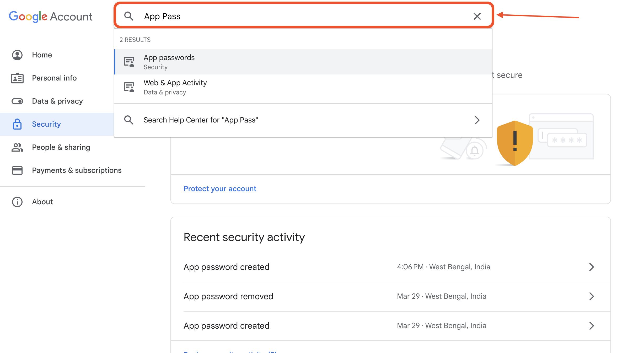The width and height of the screenshot is (644, 353).
Task: Click the Personal info ID card icon
Action: tap(17, 78)
